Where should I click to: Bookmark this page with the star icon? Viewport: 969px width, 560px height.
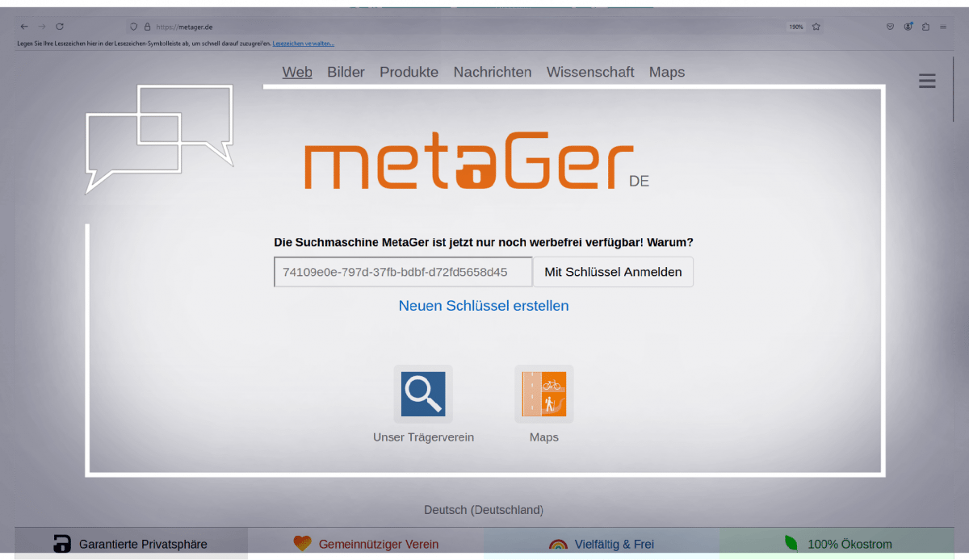[816, 27]
